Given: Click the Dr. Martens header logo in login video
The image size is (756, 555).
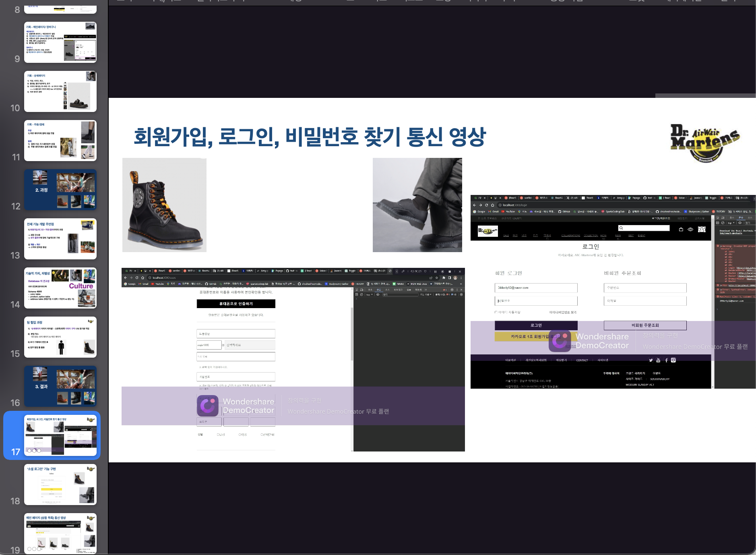Looking at the screenshot, I should (x=488, y=231).
